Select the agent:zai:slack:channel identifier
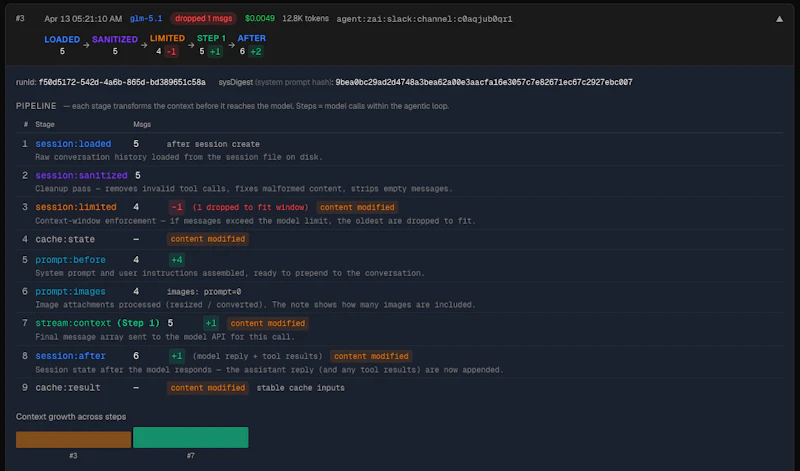This screenshot has height=471, width=800. 424,19
